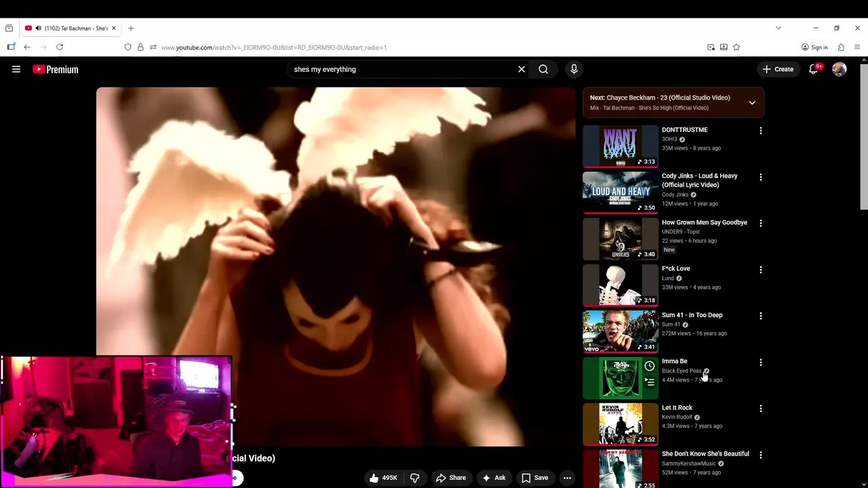The image size is (868, 488).
Task: Dislike the current video
Action: [x=414, y=478]
